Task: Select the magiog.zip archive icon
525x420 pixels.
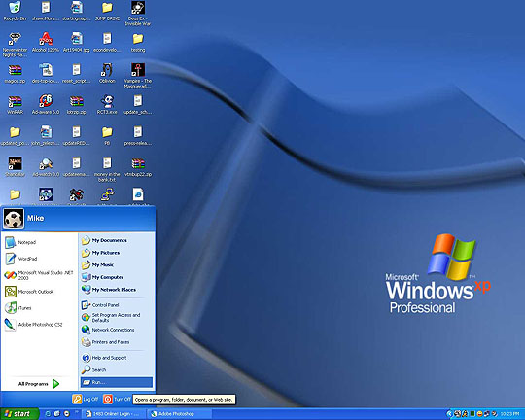Action: 15,73
